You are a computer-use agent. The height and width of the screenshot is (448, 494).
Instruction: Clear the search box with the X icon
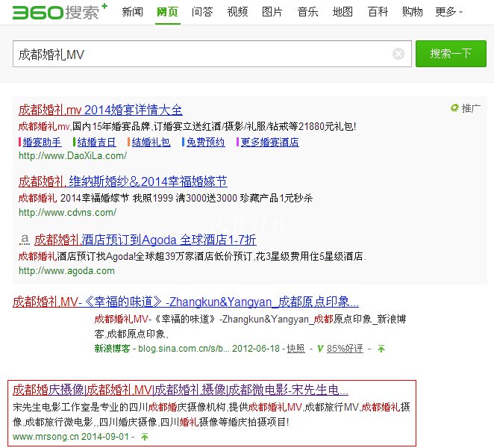(398, 54)
